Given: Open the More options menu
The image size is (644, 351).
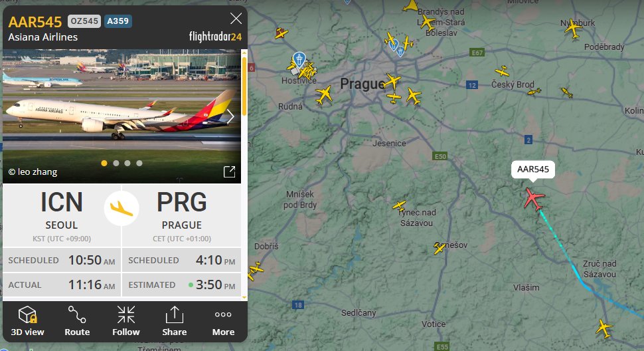Looking at the screenshot, I should [x=223, y=321].
